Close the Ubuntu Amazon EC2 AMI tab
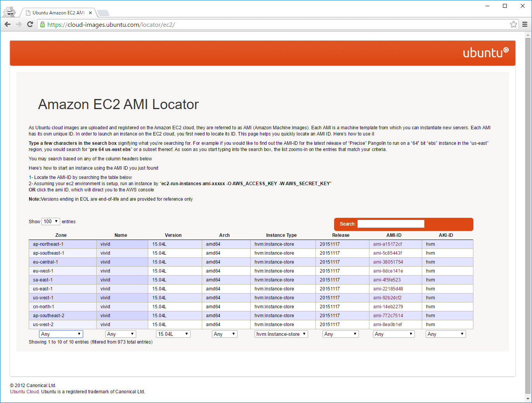The image size is (532, 403). [90, 13]
